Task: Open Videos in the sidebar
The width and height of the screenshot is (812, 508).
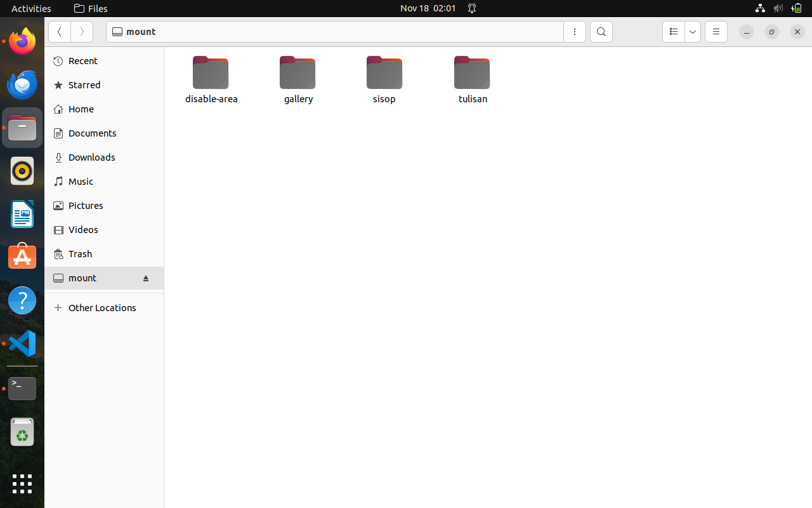Action: coord(104,230)
